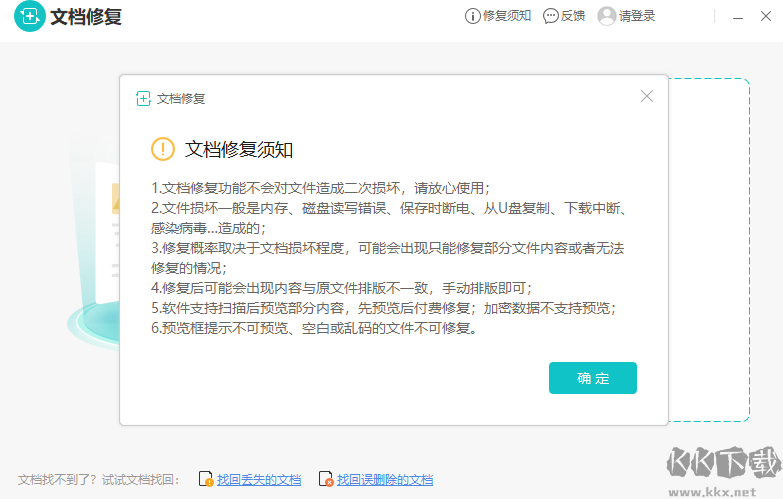This screenshot has width=783, height=499.
Task: Click the orange warning exclamation icon
Action: click(163, 149)
